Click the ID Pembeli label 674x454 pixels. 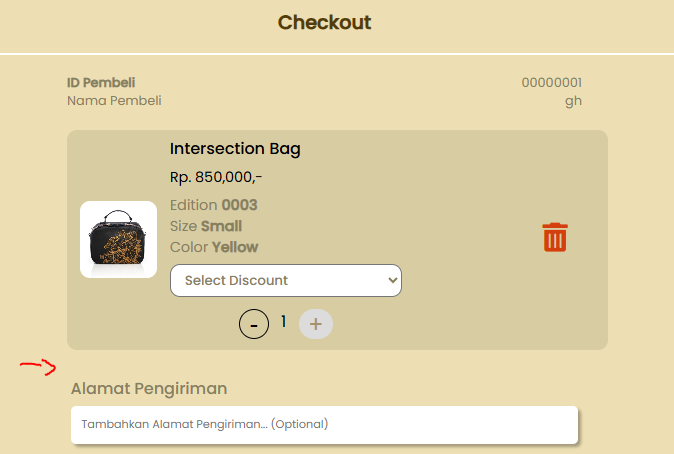tap(101, 83)
